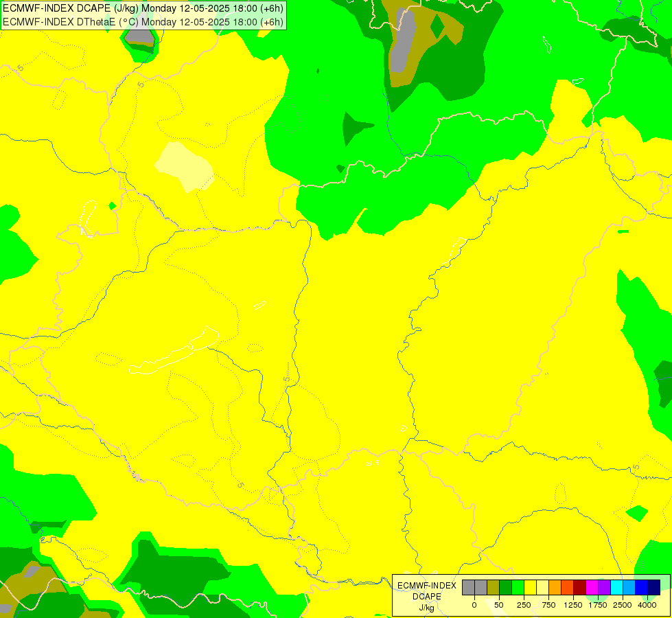
Task: Click the '2500' legend scale label
Action: (623, 605)
